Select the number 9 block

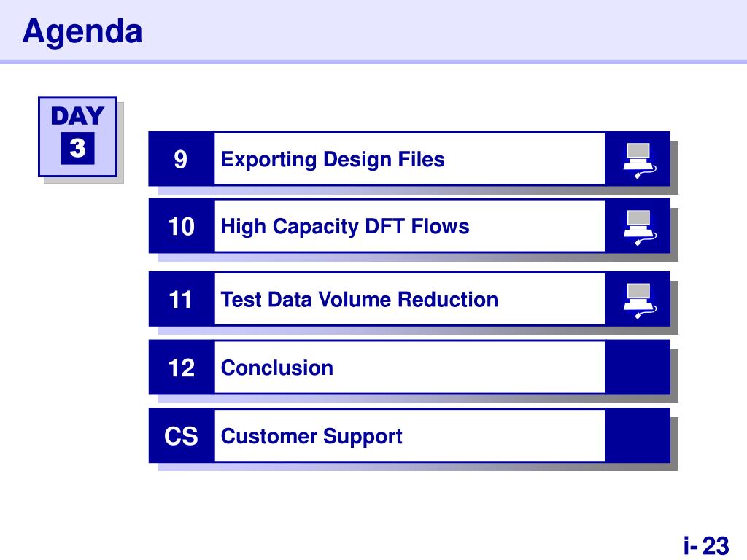tap(181, 158)
